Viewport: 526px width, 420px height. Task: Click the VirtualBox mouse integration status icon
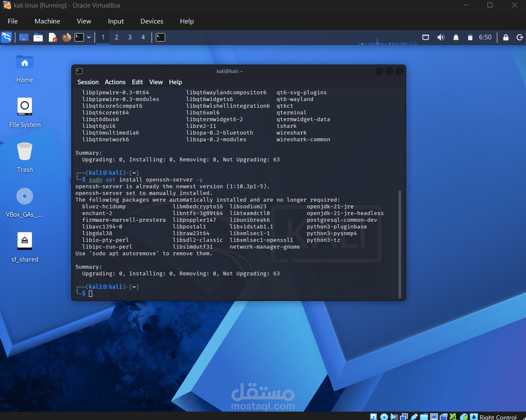464,417
